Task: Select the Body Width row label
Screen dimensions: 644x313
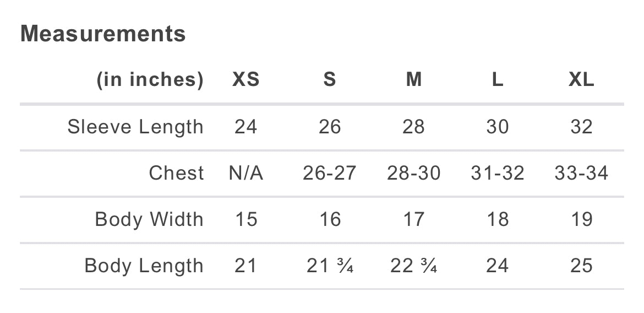Action: tap(149, 220)
